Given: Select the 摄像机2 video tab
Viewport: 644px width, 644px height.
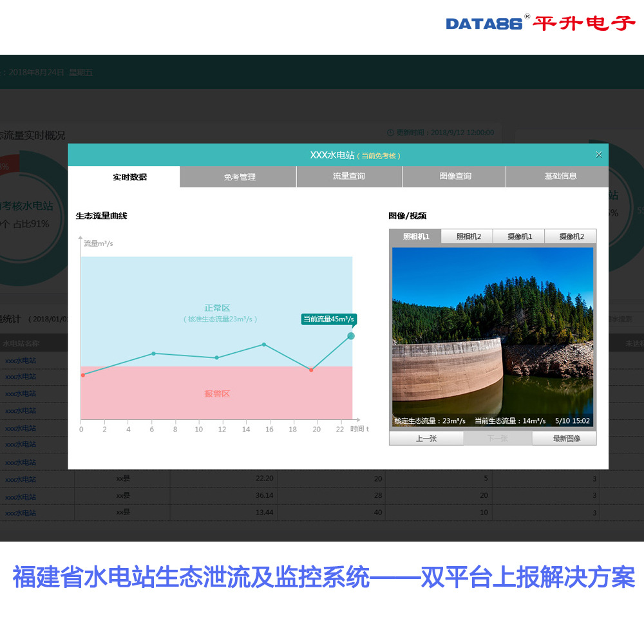Looking at the screenshot, I should point(571,236).
